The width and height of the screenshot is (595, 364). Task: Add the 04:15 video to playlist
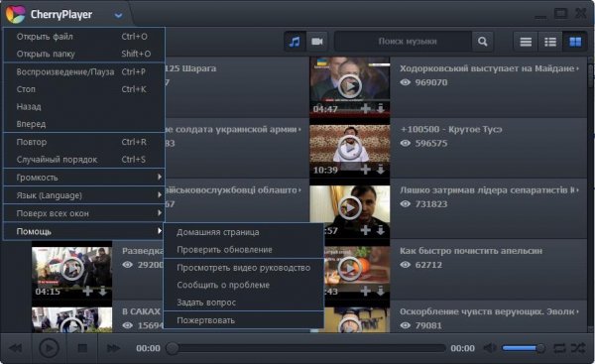[87, 292]
